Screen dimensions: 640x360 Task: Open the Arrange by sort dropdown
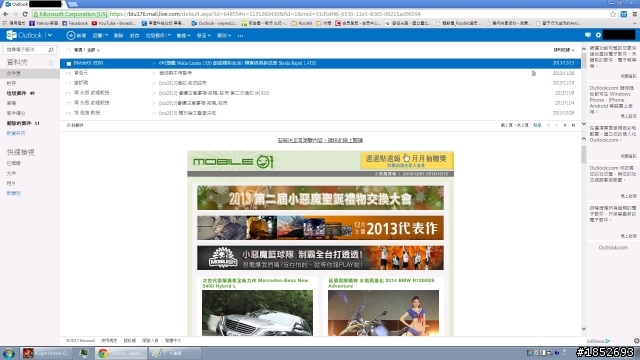pyautogui.click(x=564, y=50)
